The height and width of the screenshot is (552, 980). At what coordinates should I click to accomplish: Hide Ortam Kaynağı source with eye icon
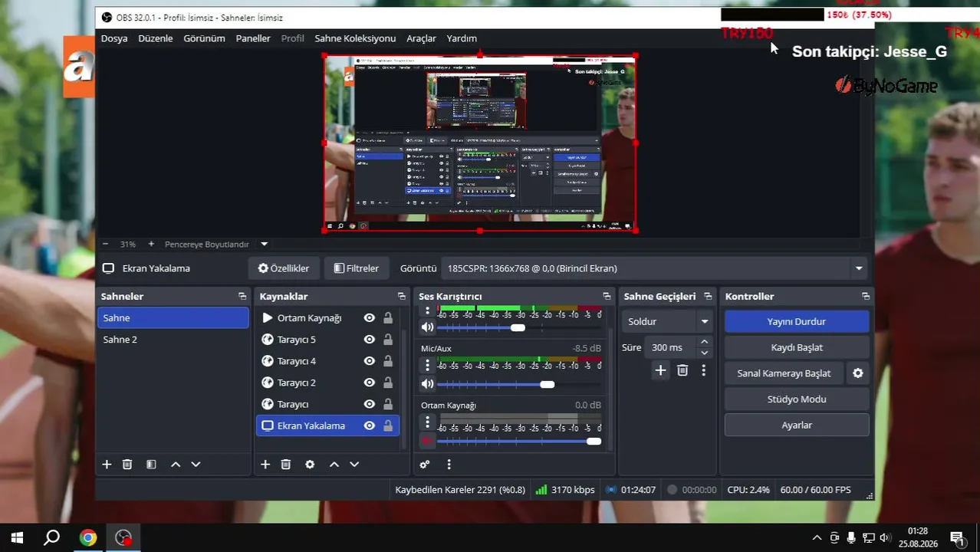(x=369, y=318)
